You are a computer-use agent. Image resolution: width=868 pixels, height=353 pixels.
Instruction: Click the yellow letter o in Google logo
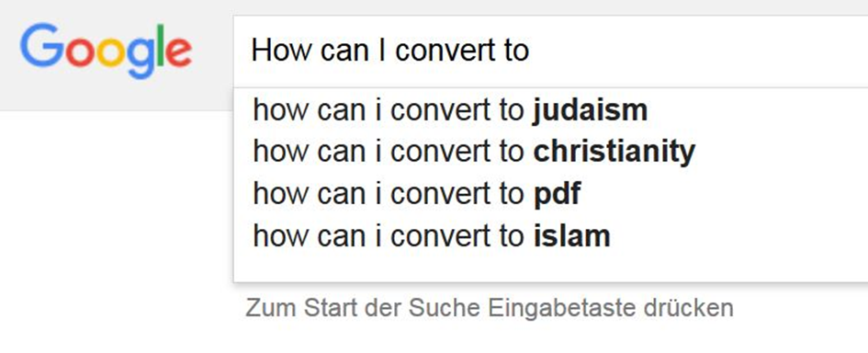112,52
